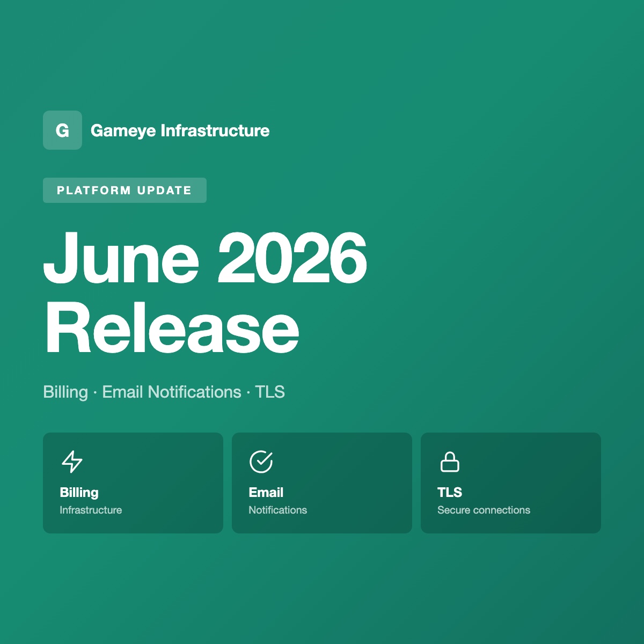The width and height of the screenshot is (644, 644).
Task: Select the Platform Update badge
Action: tap(125, 191)
